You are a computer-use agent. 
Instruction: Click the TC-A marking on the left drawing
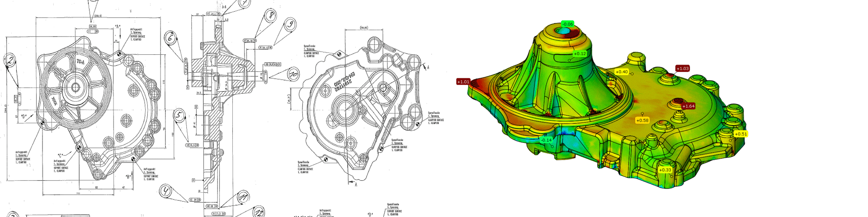click(x=81, y=61)
